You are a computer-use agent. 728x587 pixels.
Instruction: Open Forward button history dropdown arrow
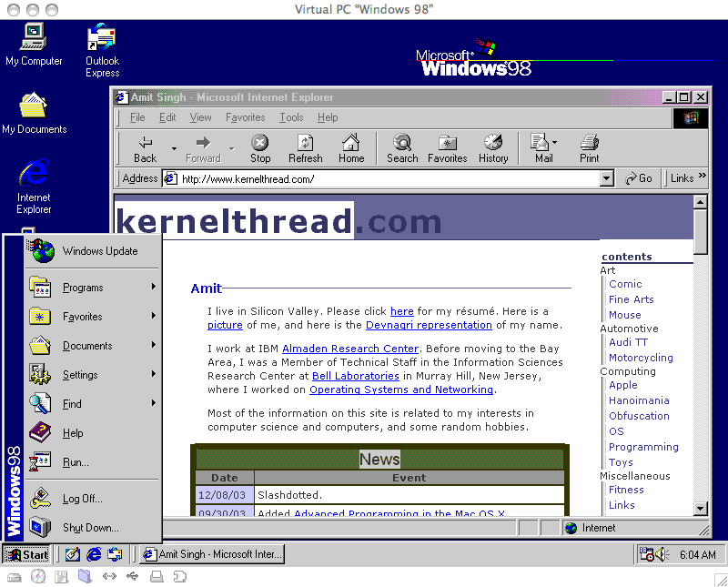(x=232, y=149)
